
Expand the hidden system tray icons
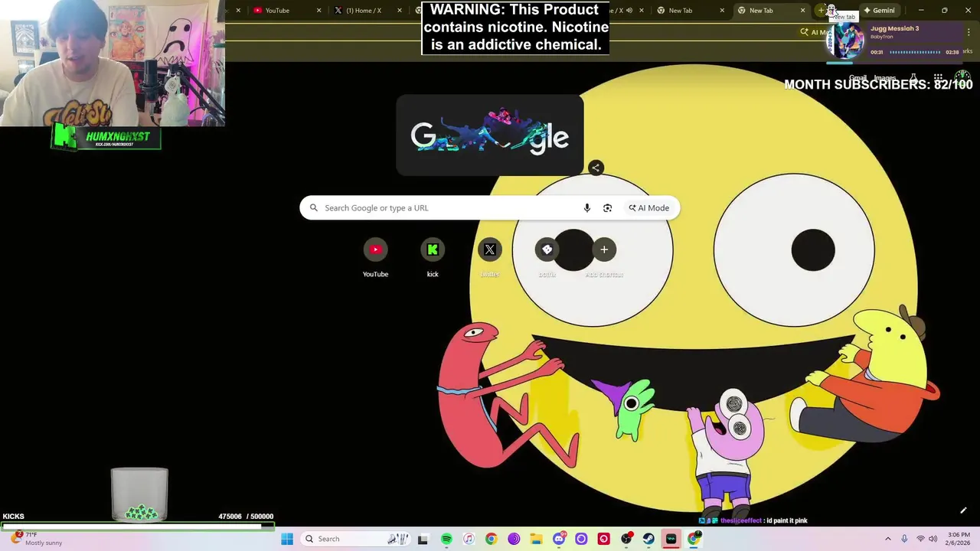pyautogui.click(x=888, y=539)
